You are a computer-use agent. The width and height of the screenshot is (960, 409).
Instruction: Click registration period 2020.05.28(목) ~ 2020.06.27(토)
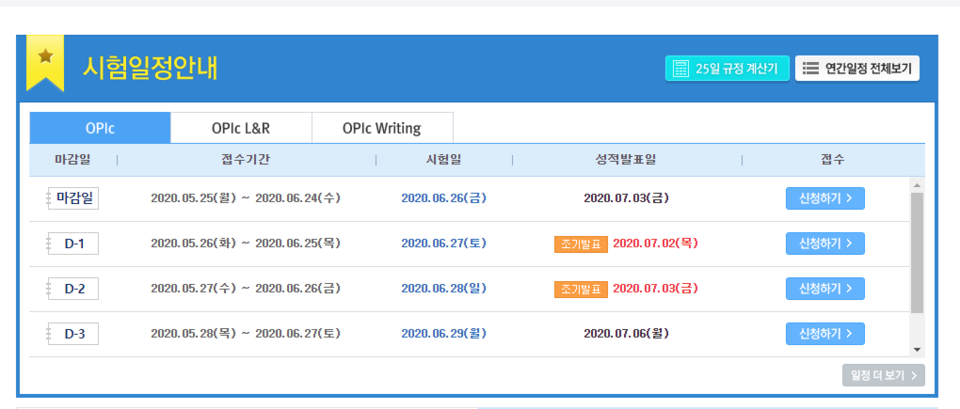[x=246, y=334]
